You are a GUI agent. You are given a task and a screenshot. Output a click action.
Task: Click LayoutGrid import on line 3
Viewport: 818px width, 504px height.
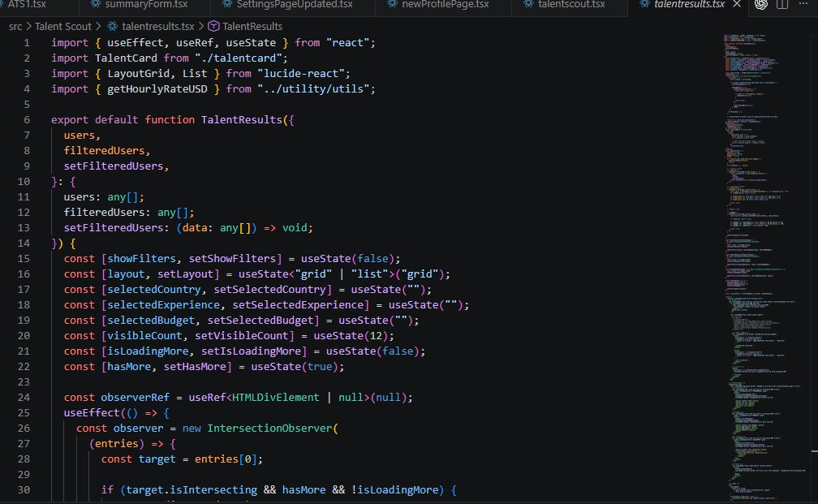click(138, 74)
